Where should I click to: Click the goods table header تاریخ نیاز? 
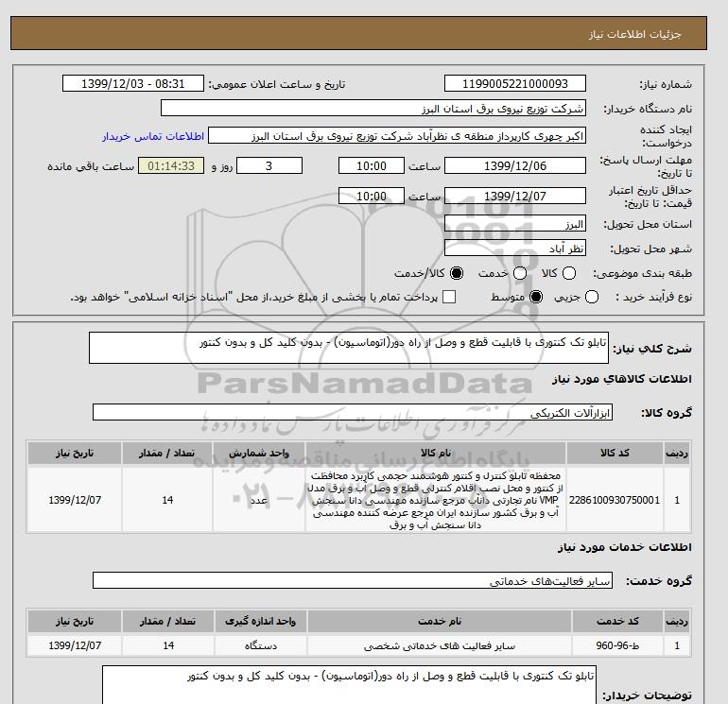coord(75,453)
